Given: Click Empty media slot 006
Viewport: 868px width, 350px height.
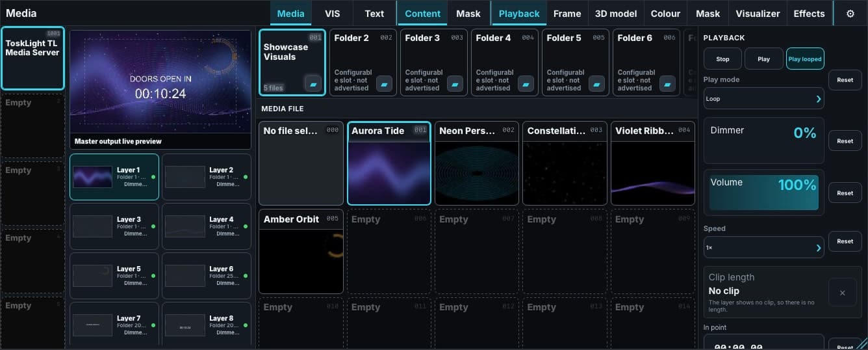Looking at the screenshot, I should coord(389,252).
